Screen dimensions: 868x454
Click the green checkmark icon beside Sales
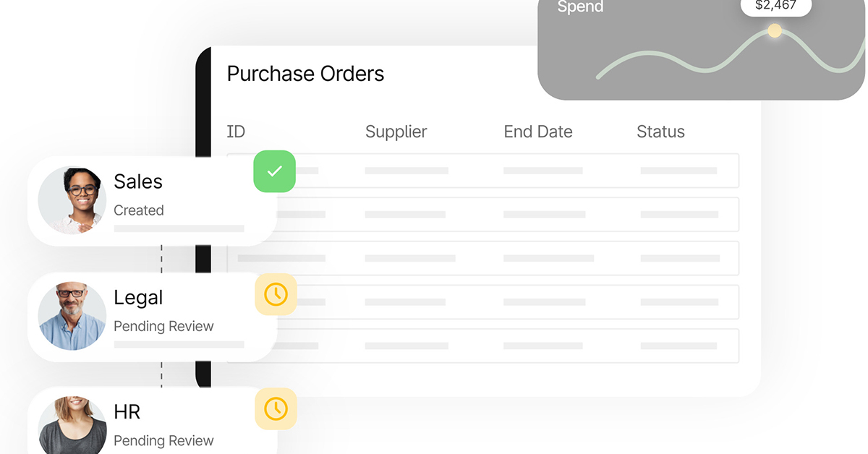pos(274,171)
